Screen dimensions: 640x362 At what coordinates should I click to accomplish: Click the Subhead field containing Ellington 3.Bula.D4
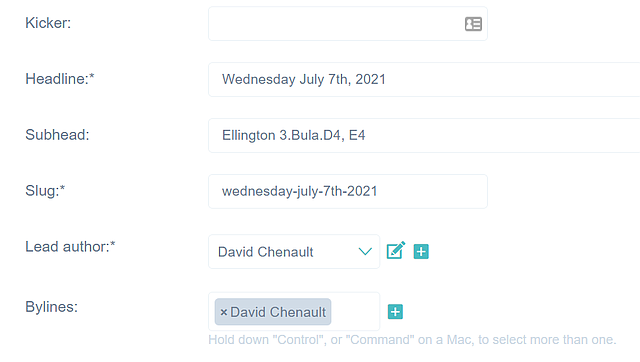pos(424,135)
